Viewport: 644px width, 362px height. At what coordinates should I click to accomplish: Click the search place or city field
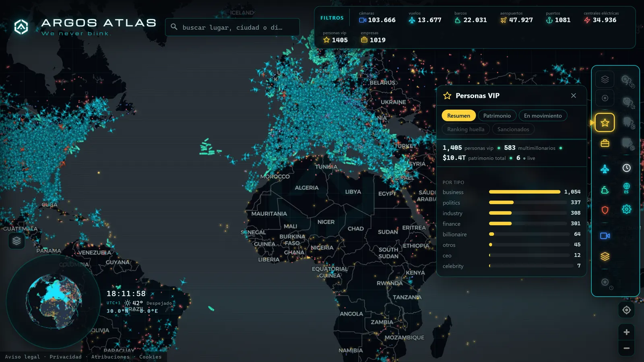click(x=232, y=27)
